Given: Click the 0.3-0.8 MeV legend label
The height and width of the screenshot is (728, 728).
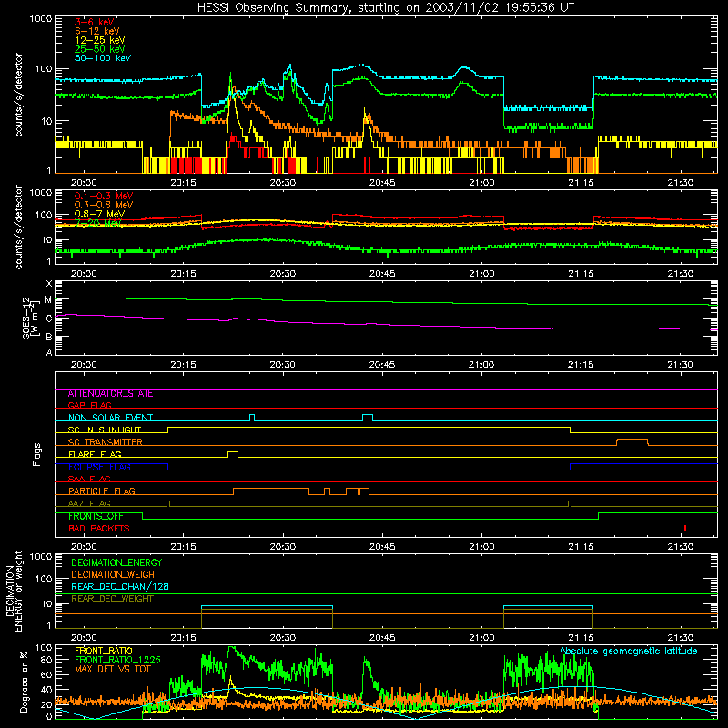Looking at the screenshot, I should [x=104, y=205].
